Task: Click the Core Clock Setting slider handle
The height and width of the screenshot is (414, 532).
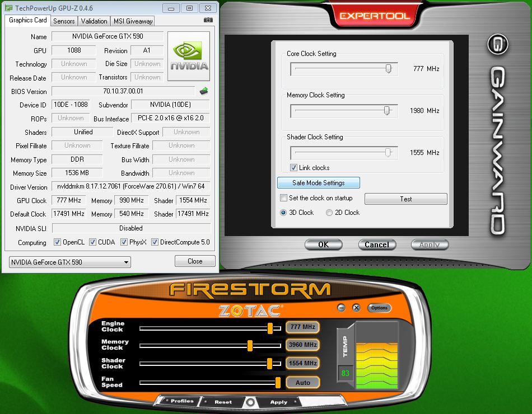Action: pyautogui.click(x=389, y=68)
